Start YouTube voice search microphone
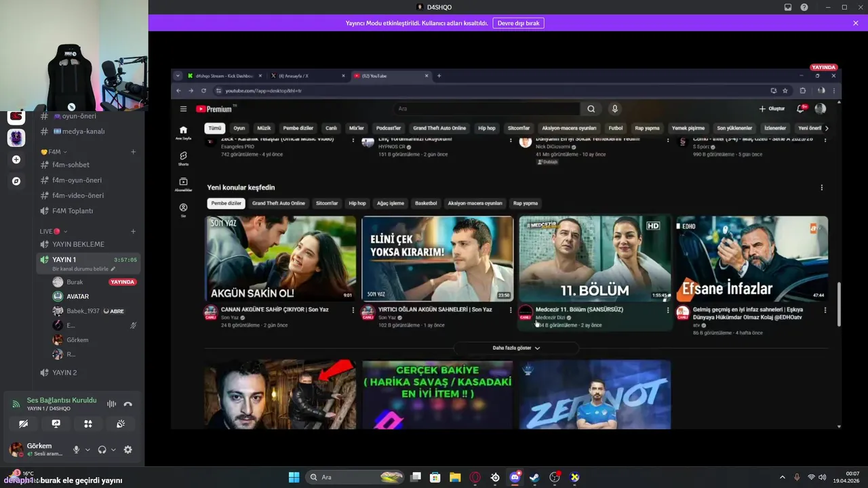This screenshot has width=868, height=488. coord(615,108)
